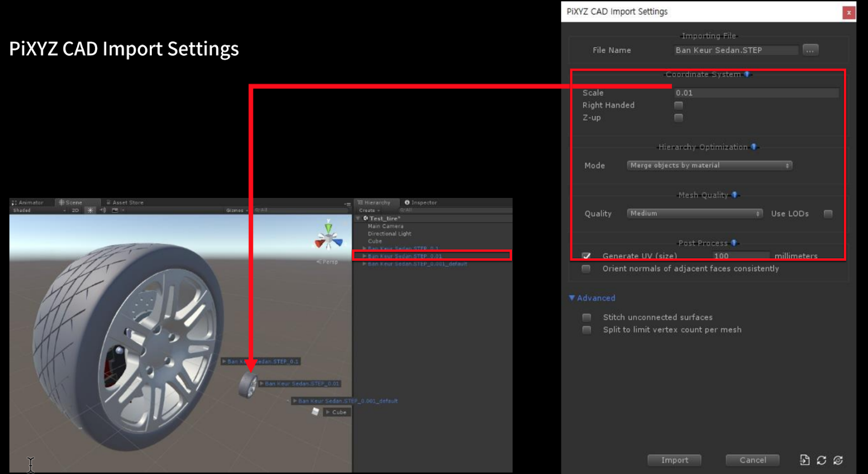Open the Quality dropdown set to Medium
The width and height of the screenshot is (868, 474).
pos(695,214)
